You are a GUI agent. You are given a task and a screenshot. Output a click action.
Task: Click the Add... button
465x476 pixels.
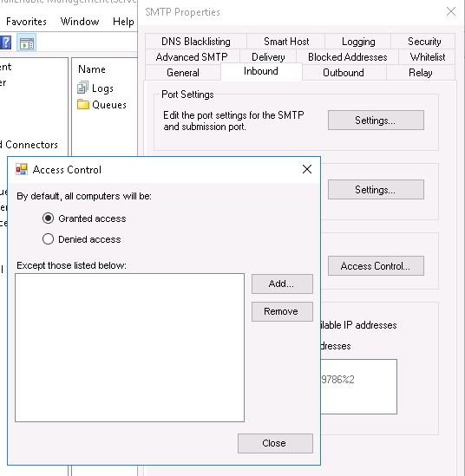pos(282,284)
